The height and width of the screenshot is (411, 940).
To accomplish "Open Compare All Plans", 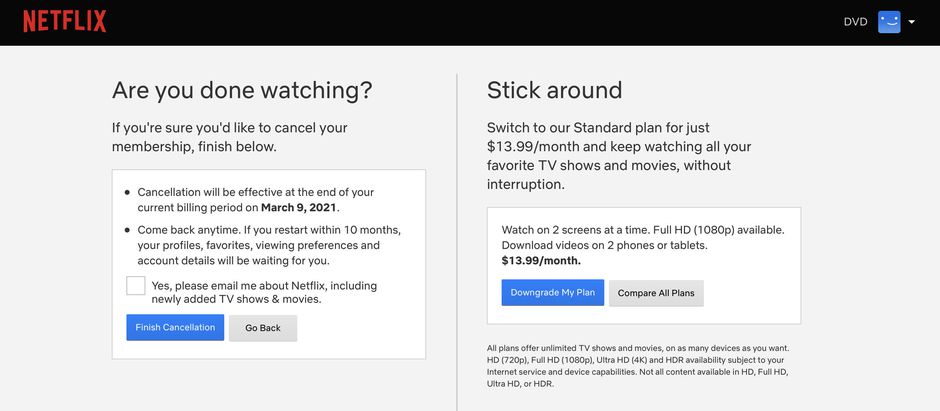I will click(656, 293).
